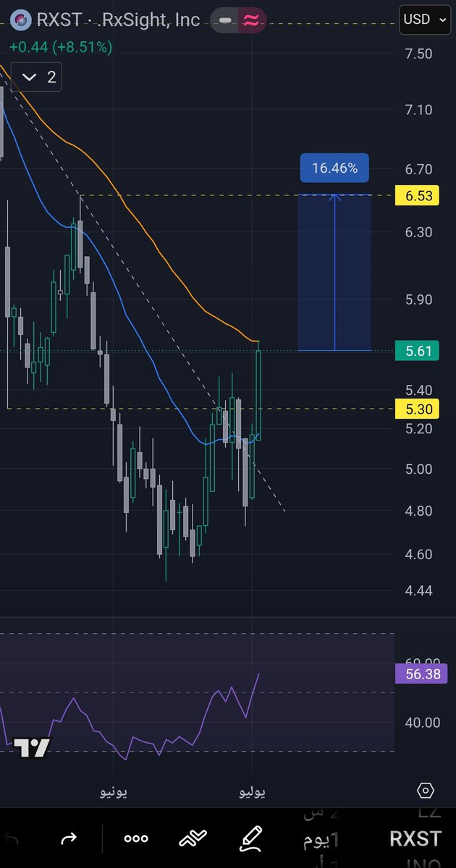The image size is (456, 868).
Task: Click the TradingView logo on the chart
Action: pos(33,747)
